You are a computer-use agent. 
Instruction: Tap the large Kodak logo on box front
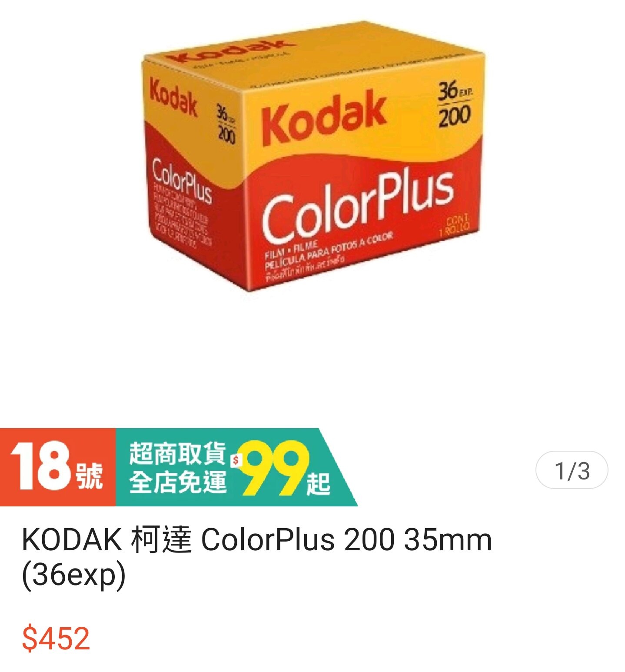coord(324,117)
